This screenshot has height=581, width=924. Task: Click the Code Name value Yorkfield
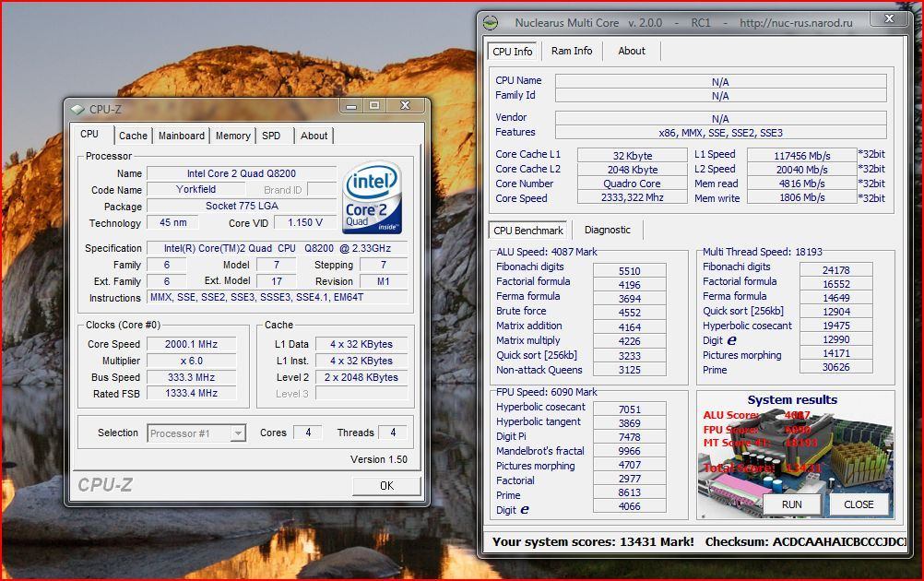[196, 189]
